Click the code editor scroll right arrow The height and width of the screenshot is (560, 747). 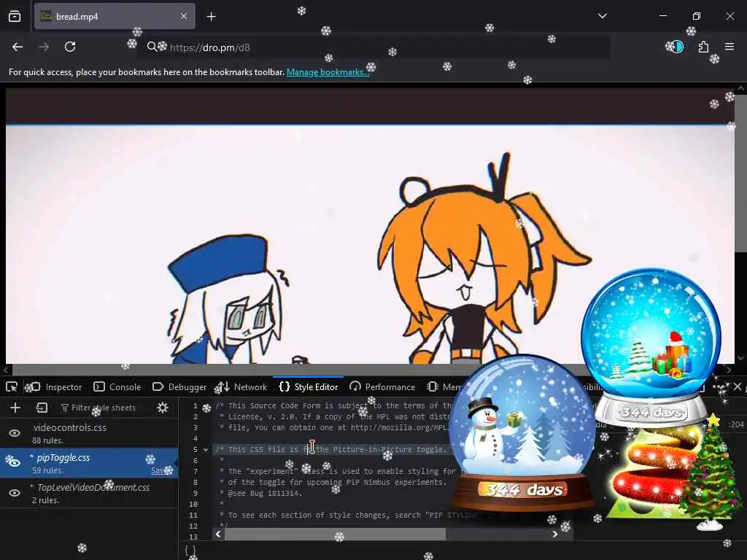(x=555, y=534)
